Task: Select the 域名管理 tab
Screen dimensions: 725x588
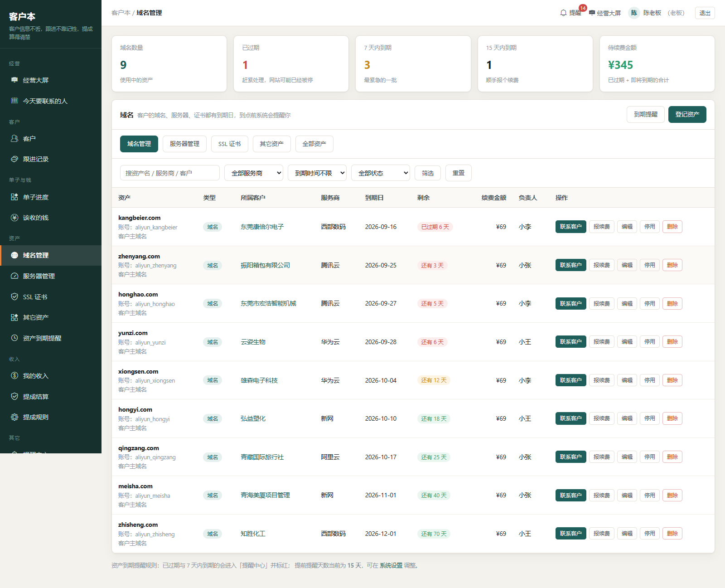Action: 139,144
